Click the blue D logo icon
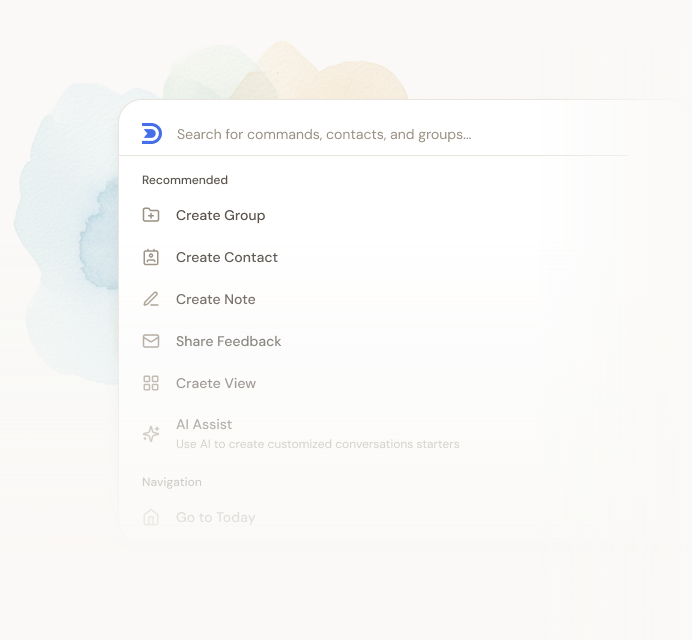 click(x=152, y=134)
